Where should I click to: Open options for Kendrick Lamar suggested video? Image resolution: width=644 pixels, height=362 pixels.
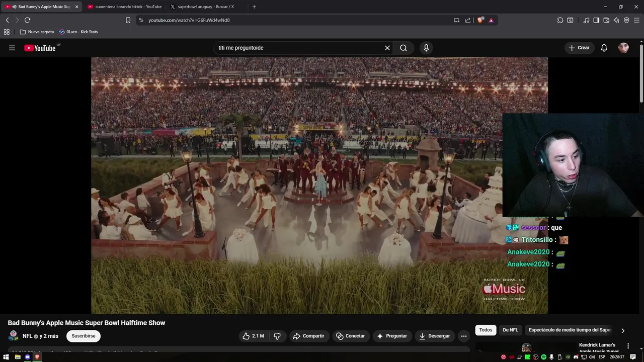[628, 346]
